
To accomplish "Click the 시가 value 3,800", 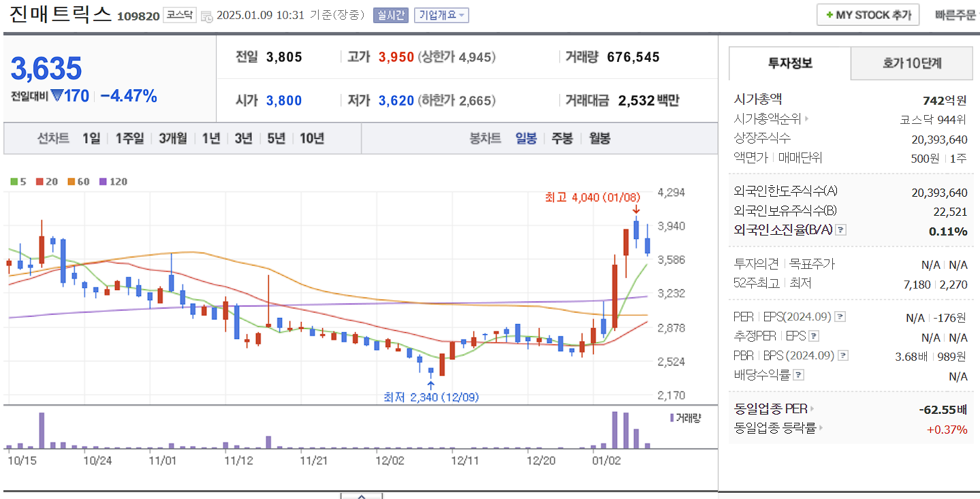I will point(284,101).
